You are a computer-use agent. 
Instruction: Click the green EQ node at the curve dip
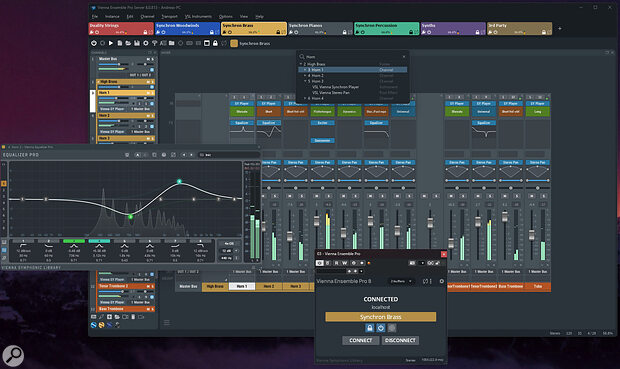click(130, 217)
